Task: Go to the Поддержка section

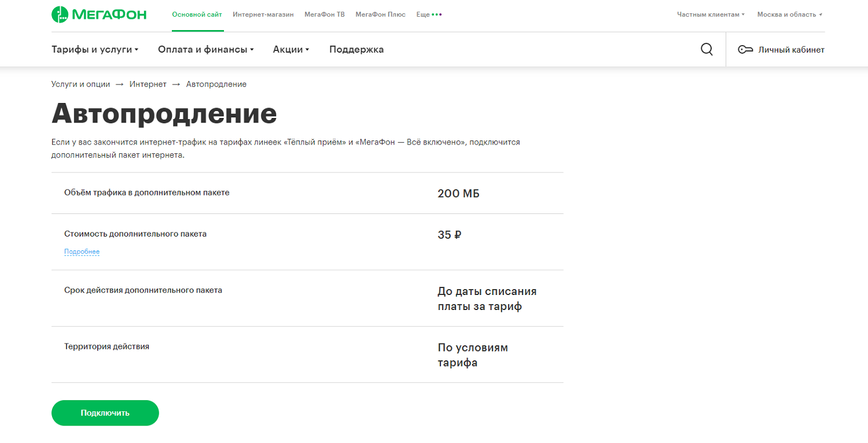Action: point(356,50)
